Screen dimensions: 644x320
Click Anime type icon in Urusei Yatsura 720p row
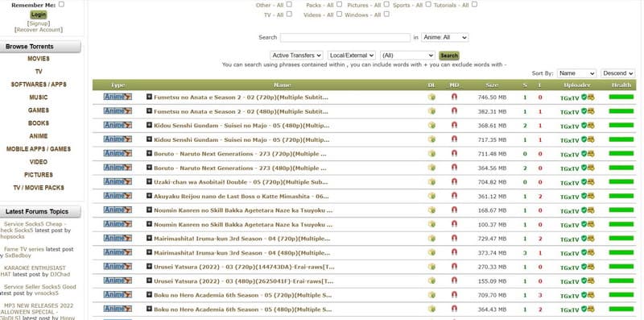[x=118, y=267]
